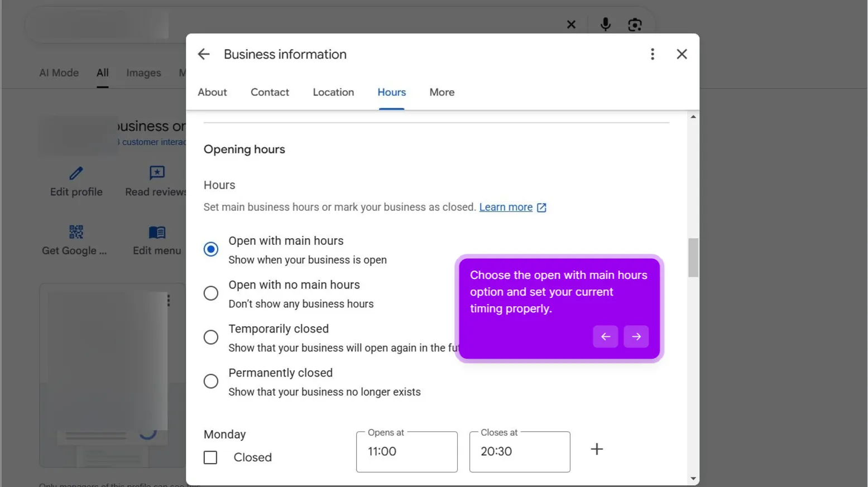
Task: Select Open with no main hours
Action: click(x=211, y=293)
